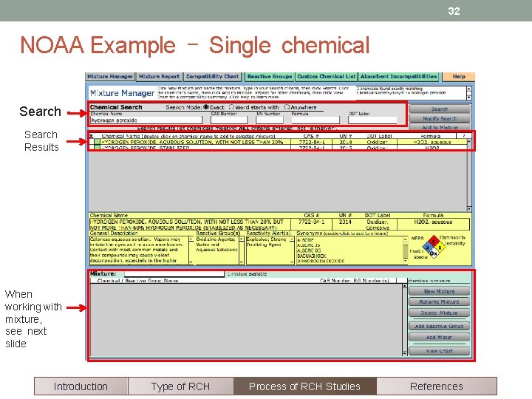Viewport: 532px width, 399px height.
Task: Click the X in the results header
Action: click(92, 136)
